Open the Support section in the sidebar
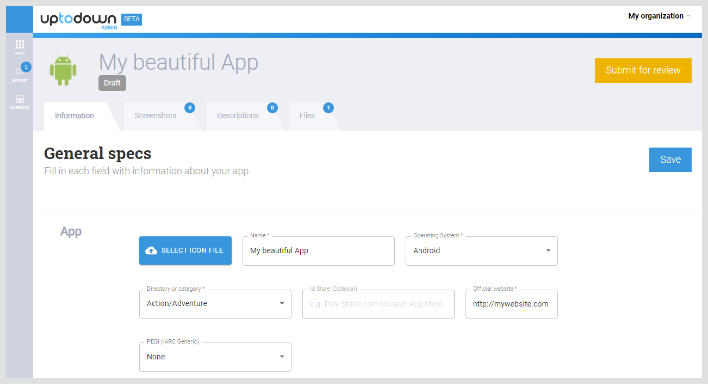 click(x=19, y=74)
